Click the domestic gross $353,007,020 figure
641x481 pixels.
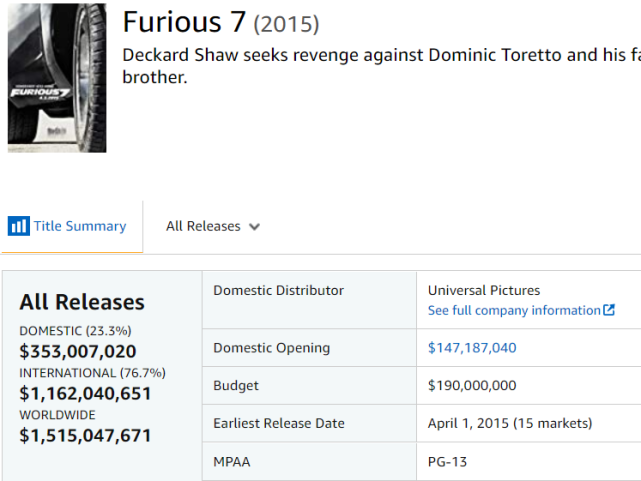pos(78,351)
